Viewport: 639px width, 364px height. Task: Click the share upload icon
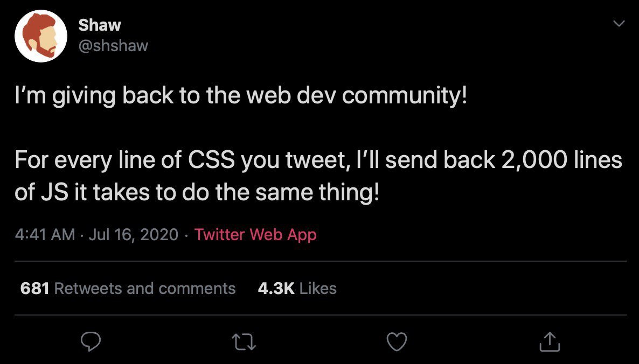point(550,341)
